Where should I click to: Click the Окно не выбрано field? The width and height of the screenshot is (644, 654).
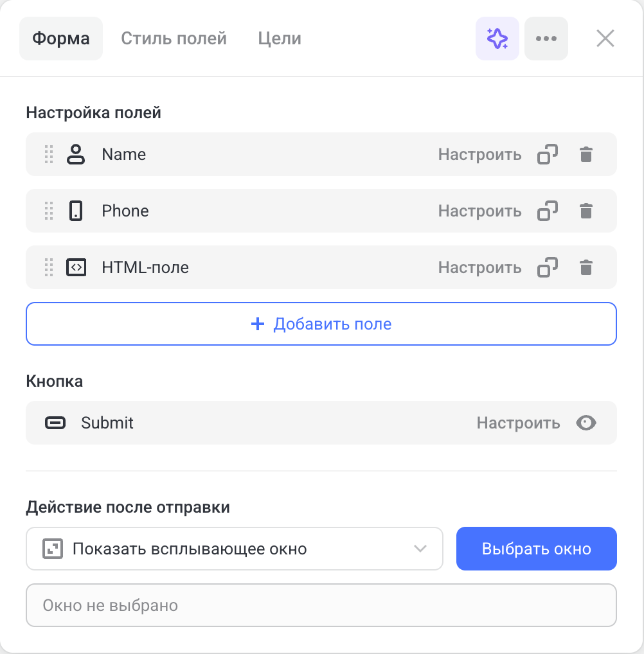tap(321, 605)
